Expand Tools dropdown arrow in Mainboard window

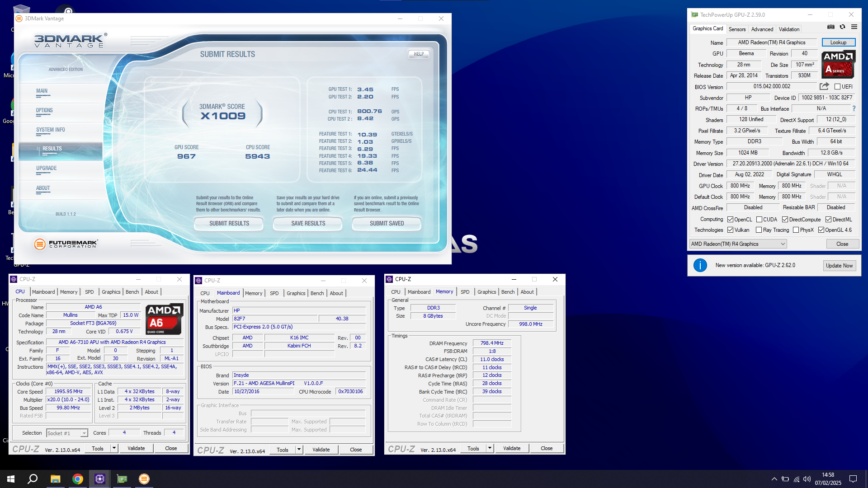tap(299, 450)
